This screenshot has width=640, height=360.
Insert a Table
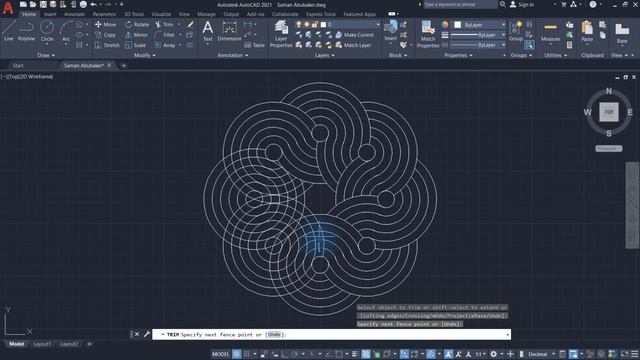tap(254, 45)
